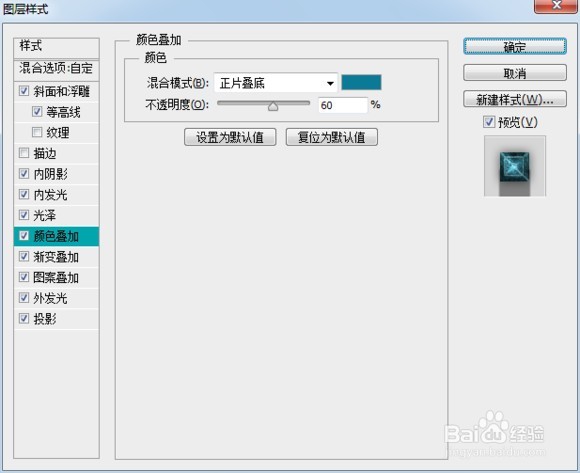
Task: Toggle the 外发光 checkbox
Action: tap(24, 298)
